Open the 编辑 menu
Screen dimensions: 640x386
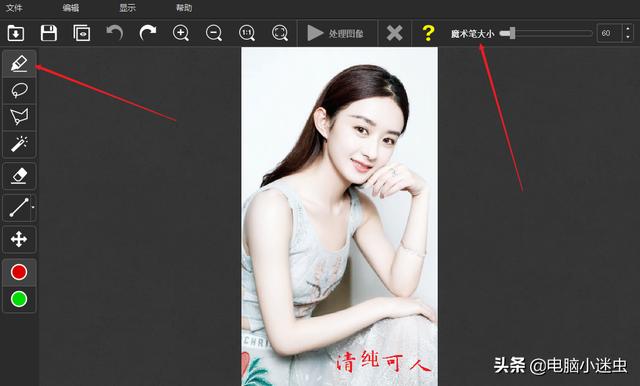[71, 8]
